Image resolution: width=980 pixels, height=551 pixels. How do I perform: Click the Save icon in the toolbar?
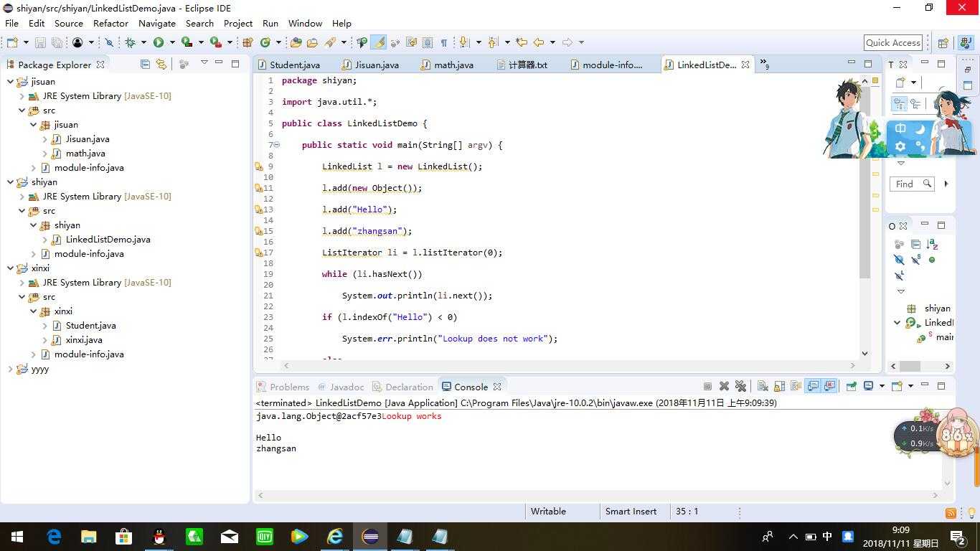coord(40,42)
